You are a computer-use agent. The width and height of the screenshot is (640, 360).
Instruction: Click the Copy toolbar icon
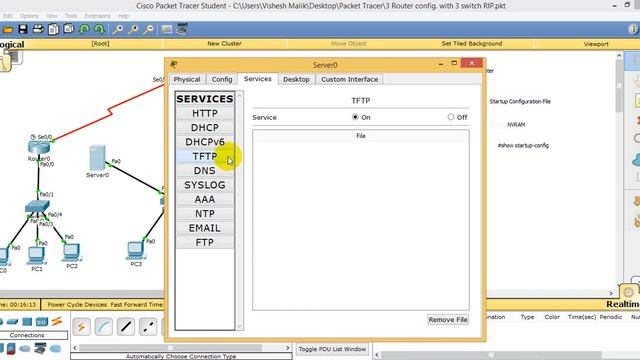[53, 29]
